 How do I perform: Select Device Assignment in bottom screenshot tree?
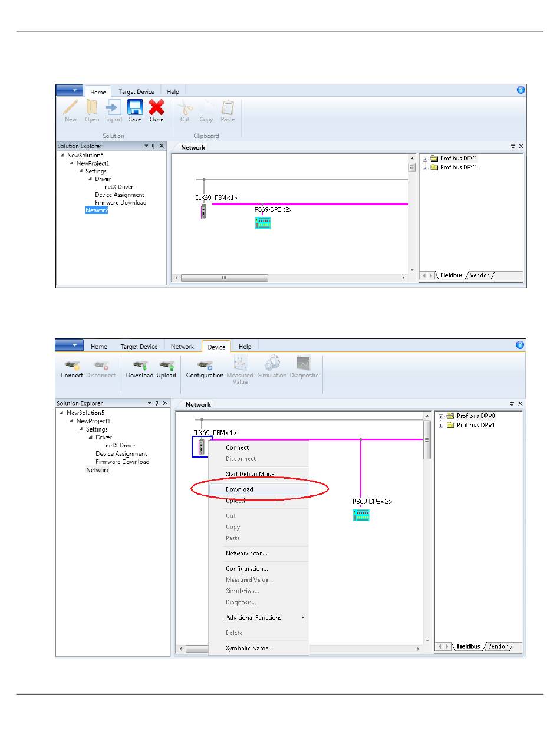click(x=121, y=454)
